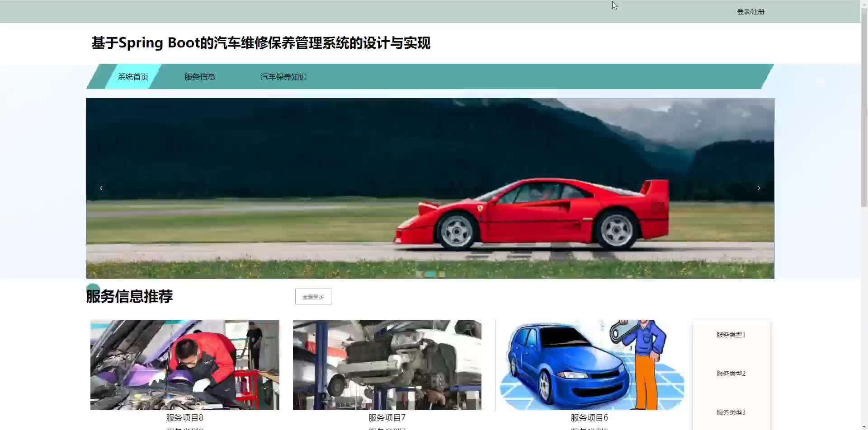Open the 服务项目7 car lift thumbnail

(387, 365)
